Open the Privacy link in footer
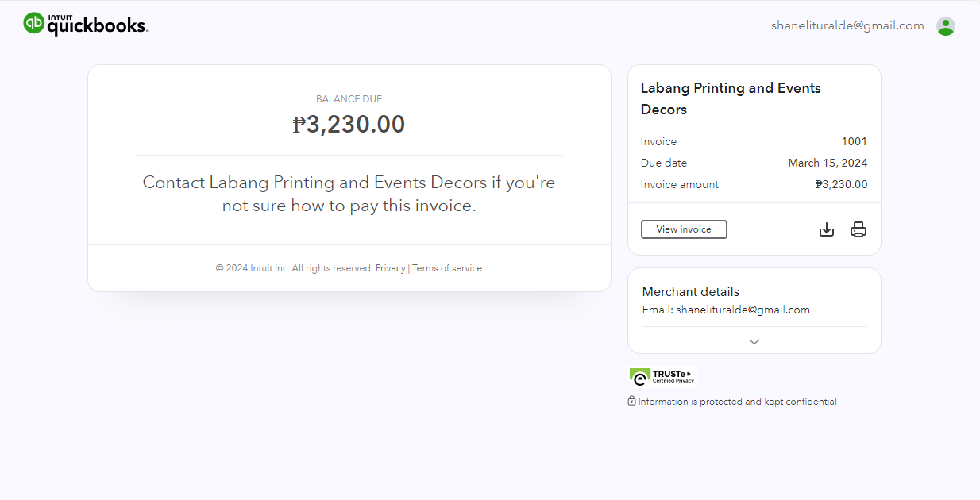 point(391,268)
